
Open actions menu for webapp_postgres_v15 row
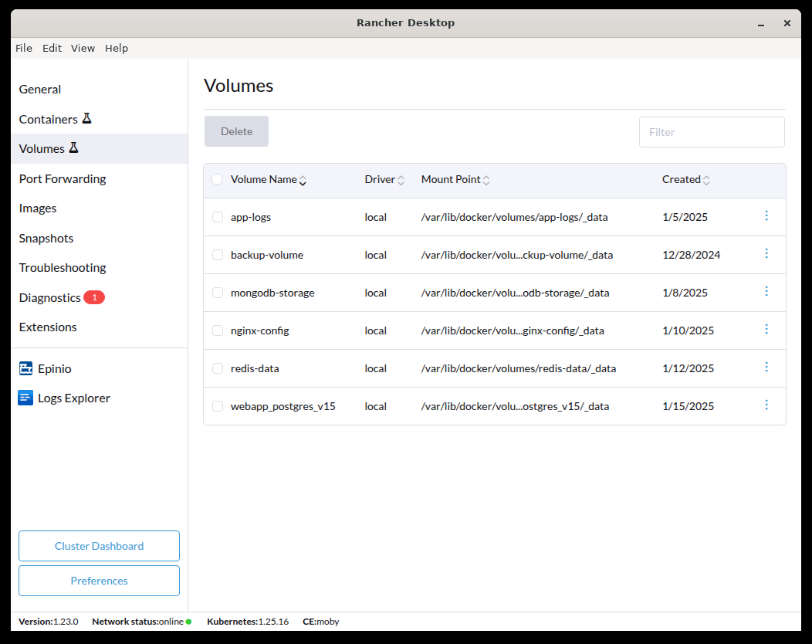[766, 405]
